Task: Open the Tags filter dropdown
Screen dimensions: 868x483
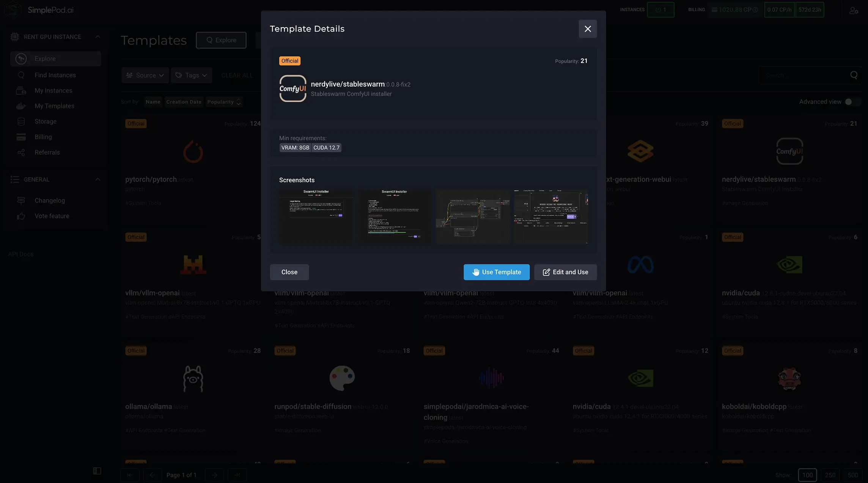Action: [192, 75]
